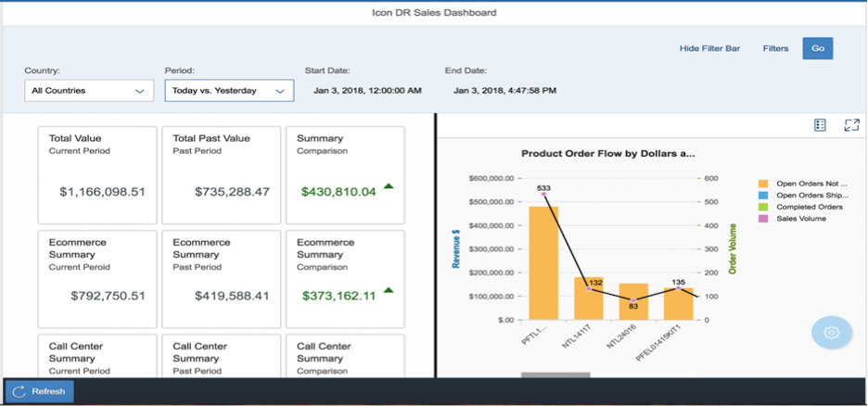Open Ecommerce Summary Current Period tile

96,279
